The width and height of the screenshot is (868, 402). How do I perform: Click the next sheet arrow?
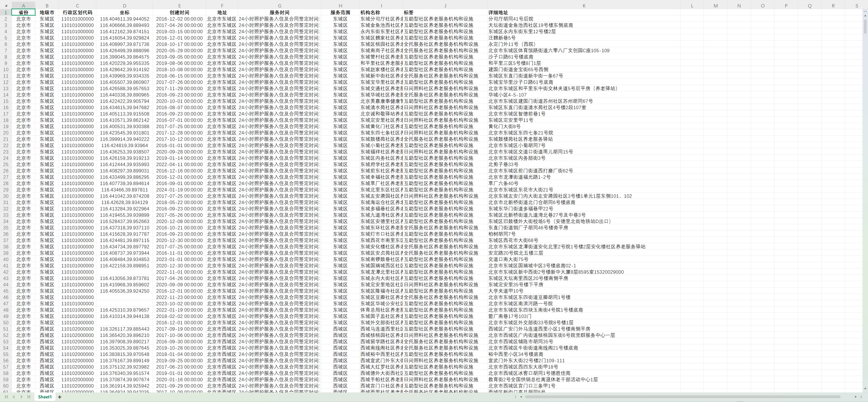21,397
